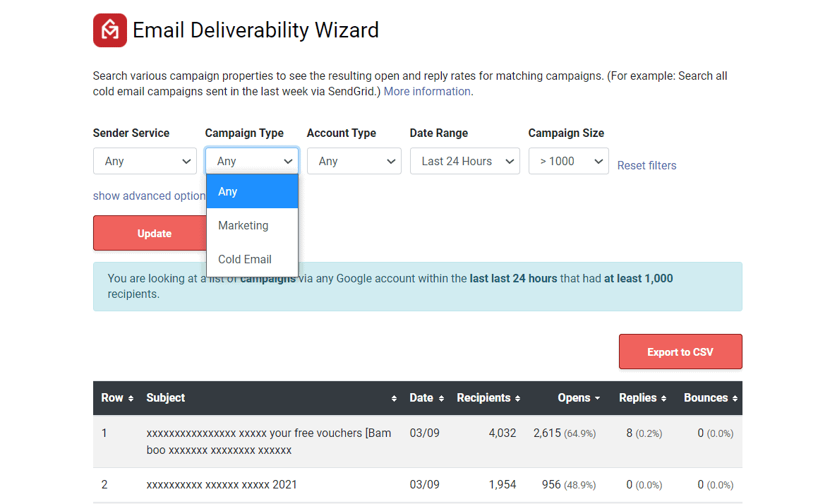Viewport: 830px width, 504px height.
Task: Sort by Subject column sort icon
Action: pyautogui.click(x=394, y=399)
